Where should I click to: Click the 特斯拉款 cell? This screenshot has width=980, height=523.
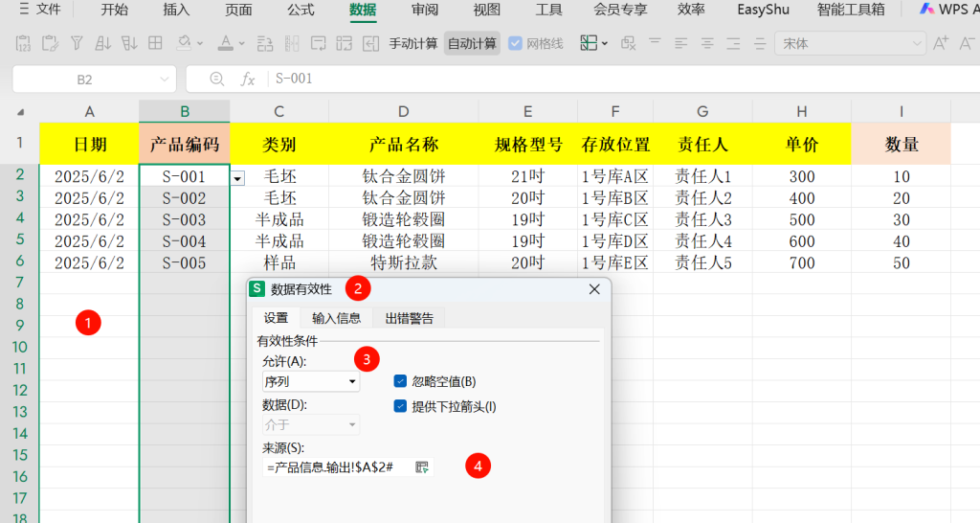click(404, 262)
